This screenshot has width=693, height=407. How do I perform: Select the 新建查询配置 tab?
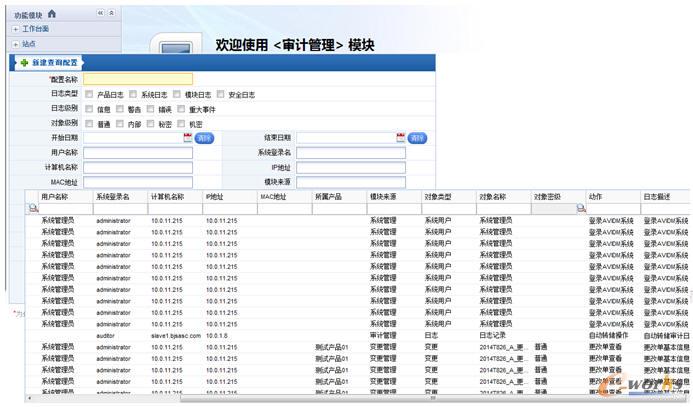pyautogui.click(x=50, y=63)
